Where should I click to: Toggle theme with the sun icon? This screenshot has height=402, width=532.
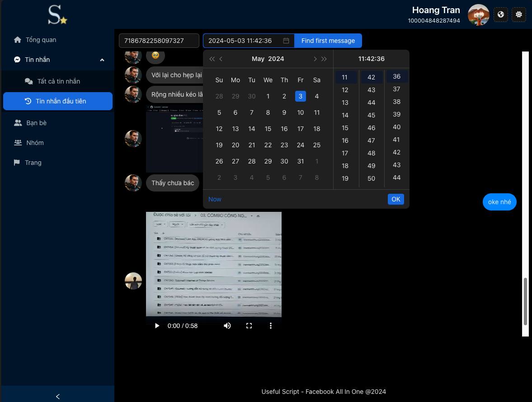519,14
